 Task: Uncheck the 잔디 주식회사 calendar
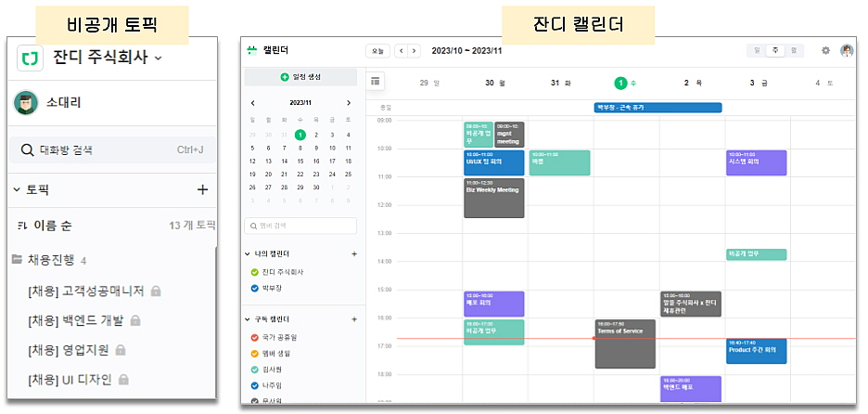point(255,272)
